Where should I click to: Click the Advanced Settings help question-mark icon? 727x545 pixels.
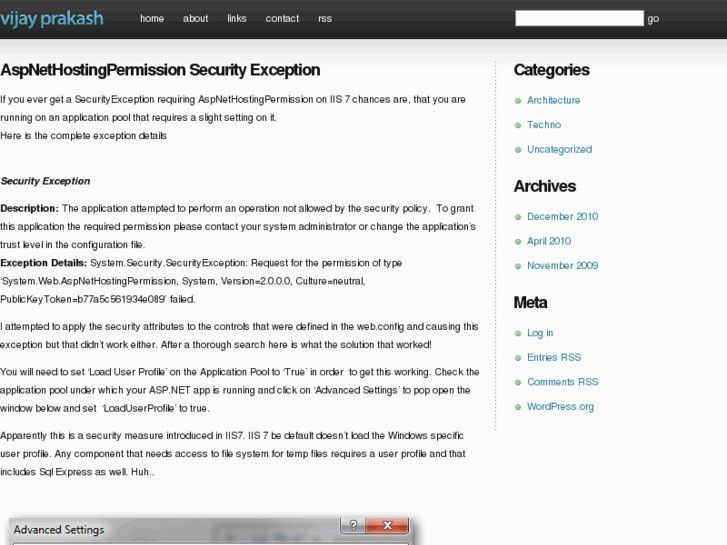353,525
